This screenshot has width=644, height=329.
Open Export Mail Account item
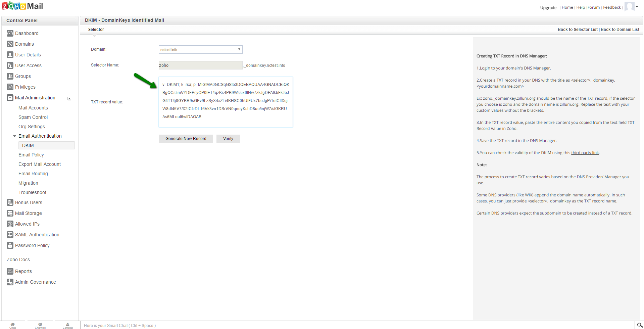[40, 164]
